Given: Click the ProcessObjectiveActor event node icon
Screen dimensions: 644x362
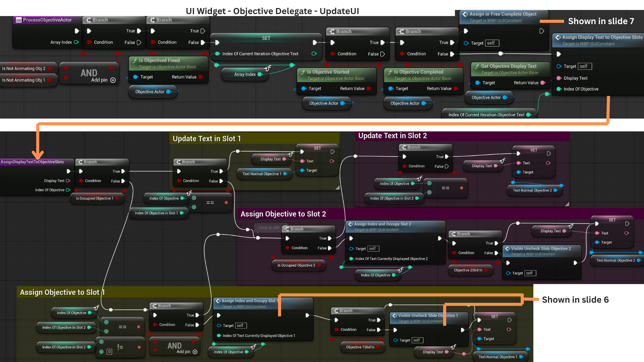Looking at the screenshot, I should click(x=19, y=20).
